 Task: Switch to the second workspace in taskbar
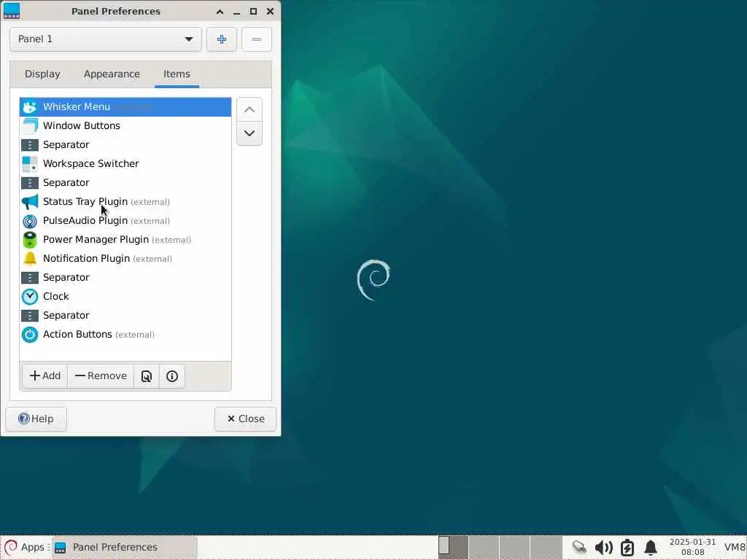484,547
